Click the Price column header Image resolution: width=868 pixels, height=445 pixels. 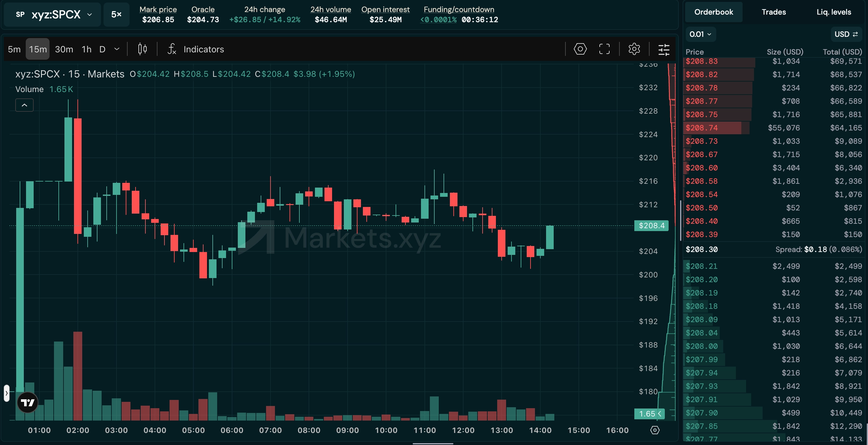click(x=694, y=52)
